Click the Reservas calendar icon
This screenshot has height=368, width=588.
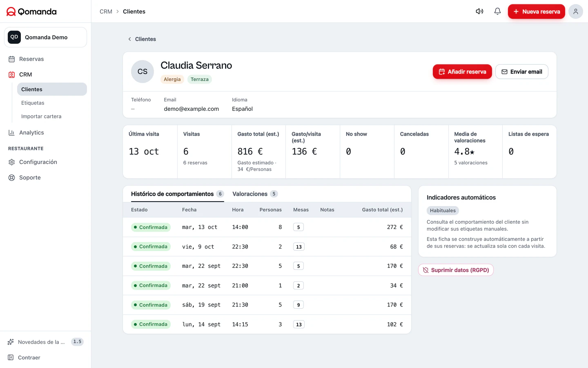click(x=12, y=59)
